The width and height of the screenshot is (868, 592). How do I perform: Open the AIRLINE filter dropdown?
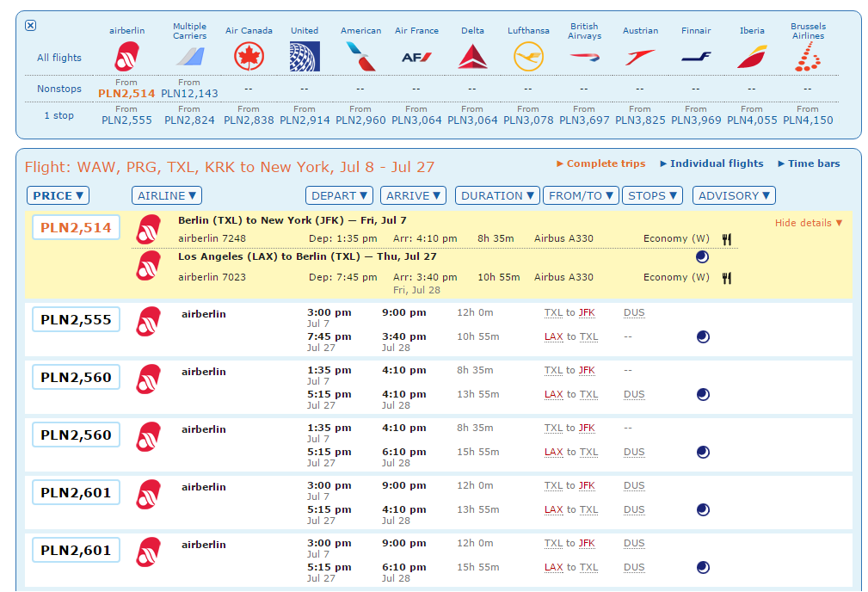[x=167, y=195]
